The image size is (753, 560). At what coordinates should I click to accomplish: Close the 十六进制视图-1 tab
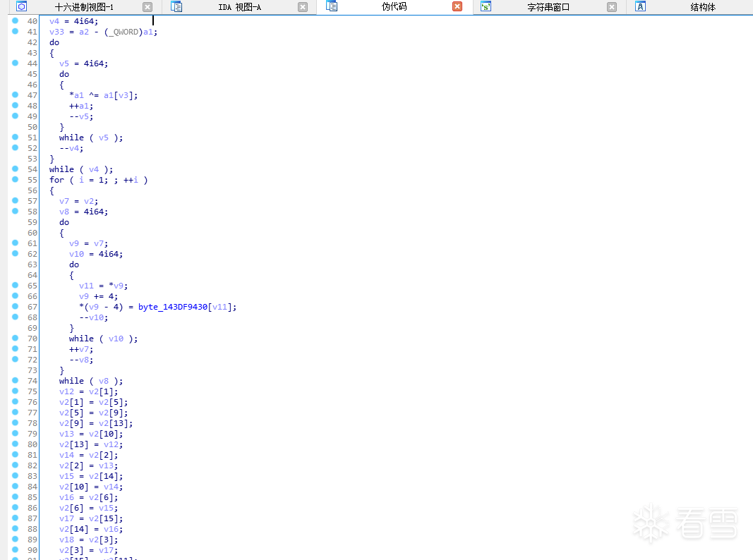point(148,7)
